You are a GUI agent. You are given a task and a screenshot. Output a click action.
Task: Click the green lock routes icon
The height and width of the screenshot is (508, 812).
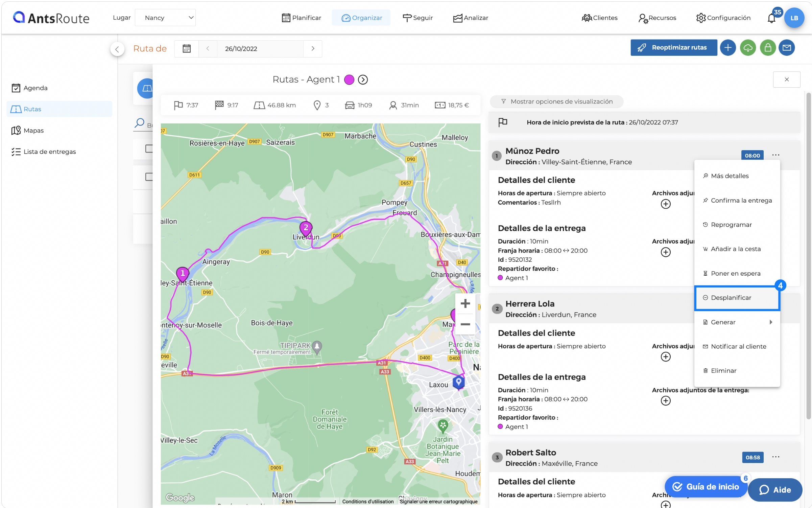click(x=767, y=48)
